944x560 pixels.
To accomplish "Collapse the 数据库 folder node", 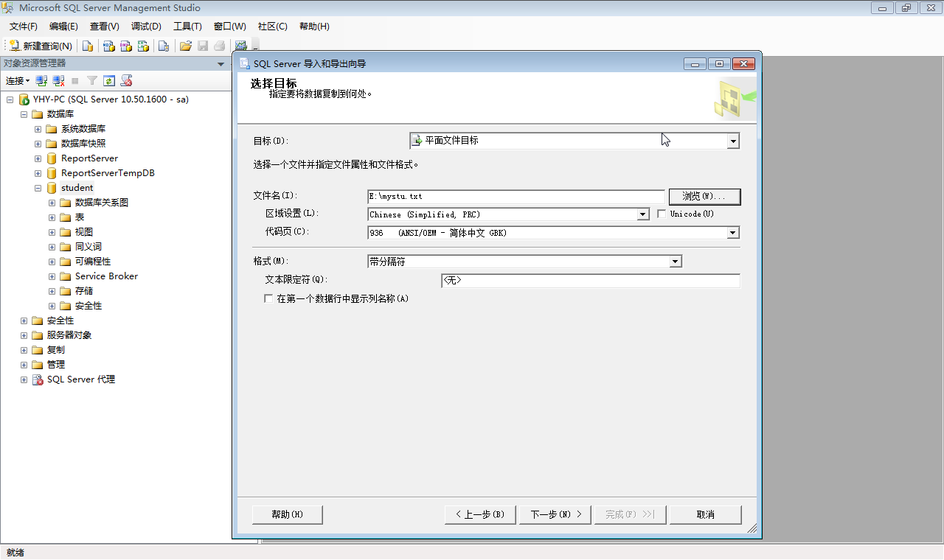I will coord(24,114).
